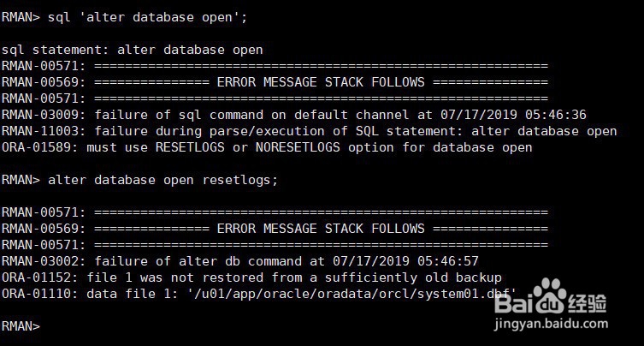
Task: Click the ORA-01152 error line
Action: (251, 277)
